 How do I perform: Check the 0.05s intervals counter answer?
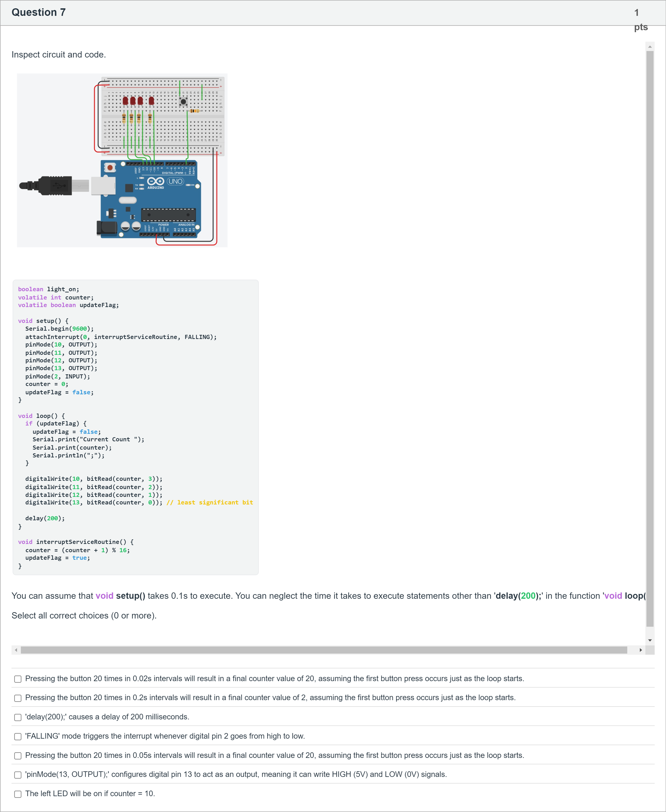pos(18,756)
